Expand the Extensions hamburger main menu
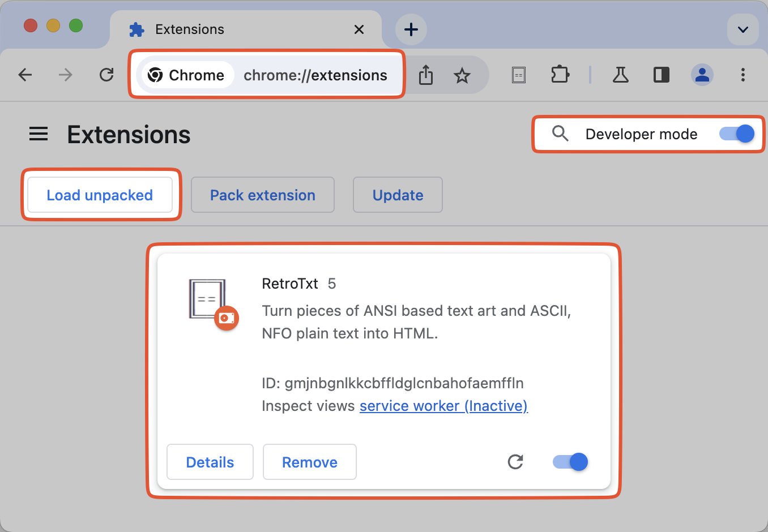The image size is (768, 532). click(39, 134)
